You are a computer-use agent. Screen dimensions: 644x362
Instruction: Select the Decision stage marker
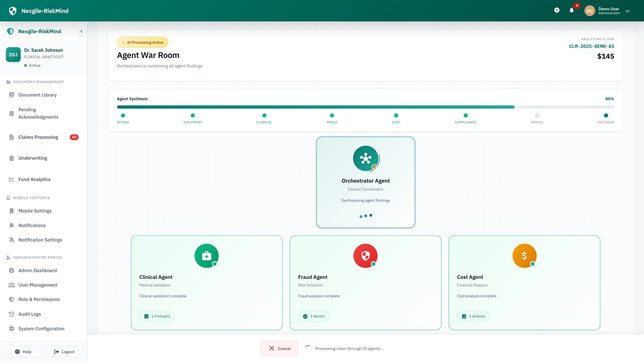click(606, 115)
